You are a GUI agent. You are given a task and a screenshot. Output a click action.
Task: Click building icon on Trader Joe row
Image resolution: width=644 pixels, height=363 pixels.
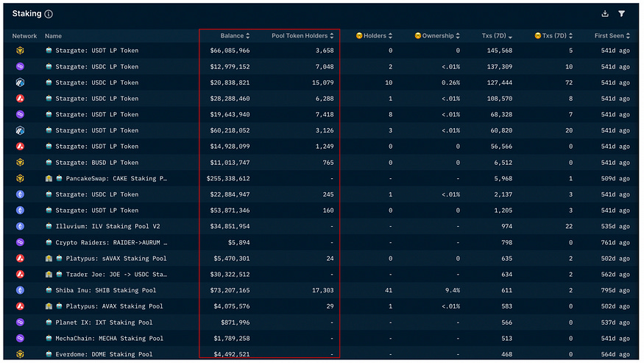click(49, 275)
